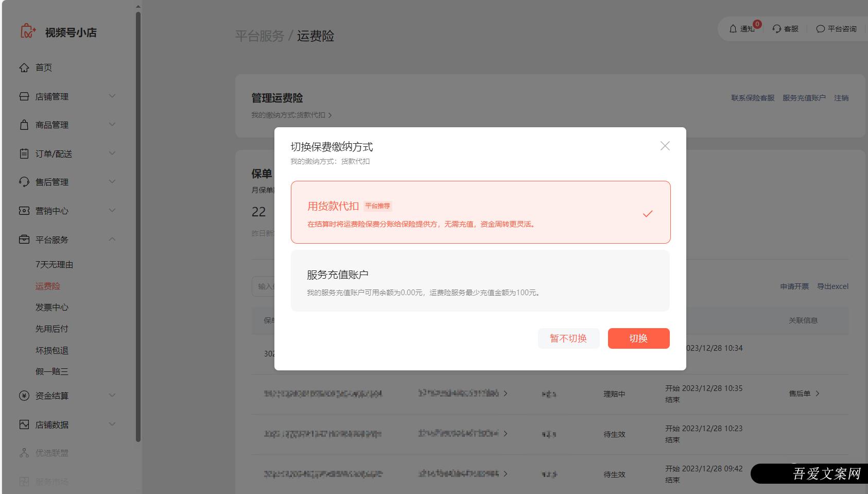
Task: Click the 售后管理 headset icon
Action: click(x=24, y=182)
